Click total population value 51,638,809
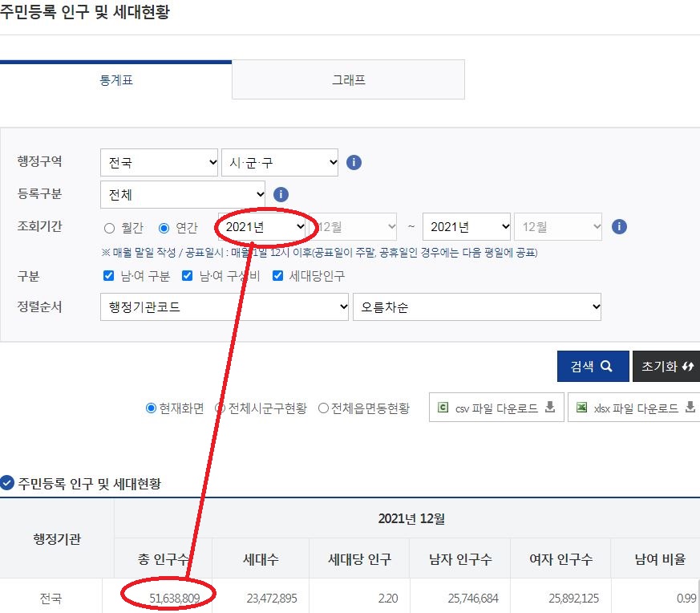 174,598
